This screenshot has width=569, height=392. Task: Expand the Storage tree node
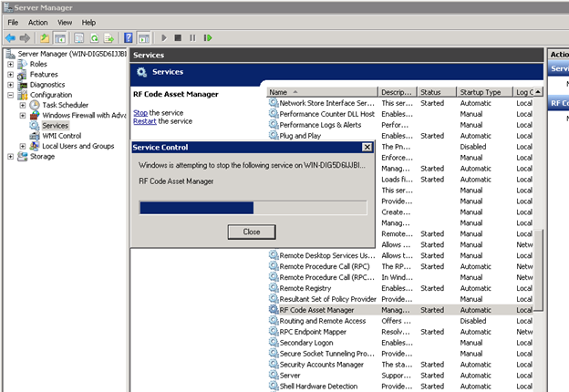[11, 157]
